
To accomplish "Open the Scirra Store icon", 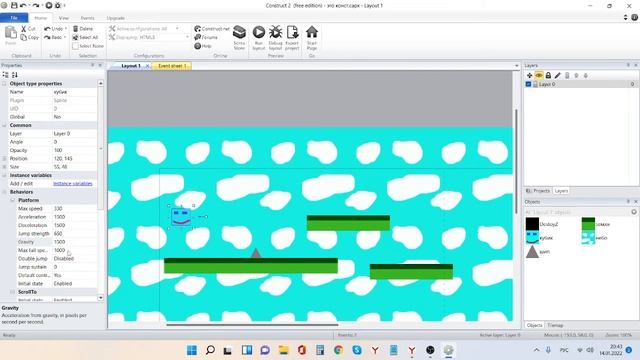I will click(239, 32).
